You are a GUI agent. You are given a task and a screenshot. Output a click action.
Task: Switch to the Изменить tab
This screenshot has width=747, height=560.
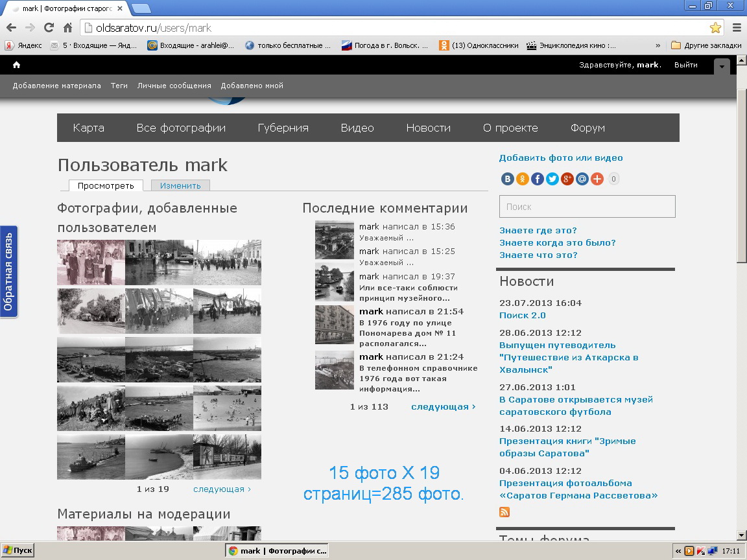(180, 185)
